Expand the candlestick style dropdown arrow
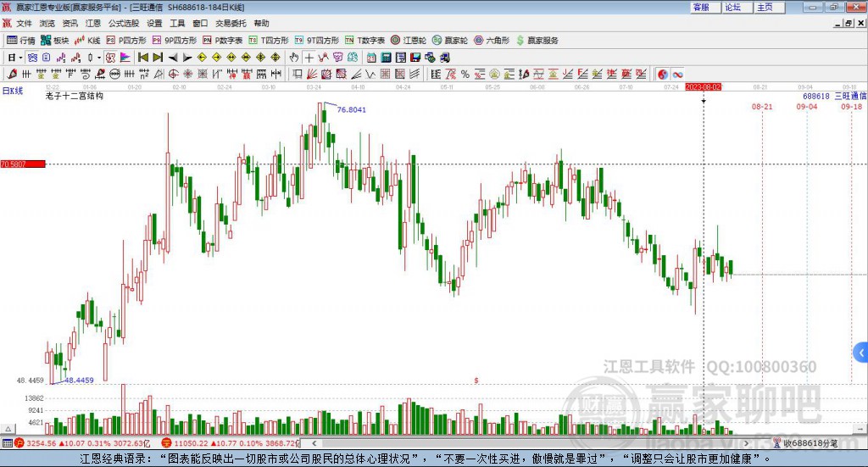This screenshot has width=868, height=467. click(x=99, y=58)
